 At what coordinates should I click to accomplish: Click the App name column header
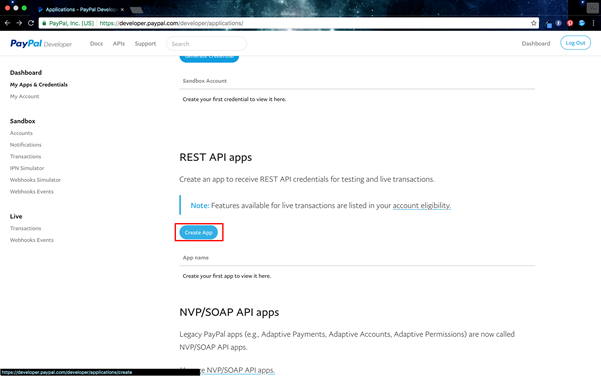click(x=196, y=258)
